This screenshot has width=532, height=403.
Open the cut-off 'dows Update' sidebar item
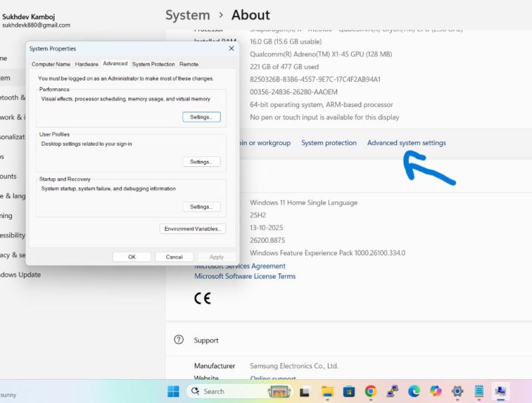pos(20,274)
